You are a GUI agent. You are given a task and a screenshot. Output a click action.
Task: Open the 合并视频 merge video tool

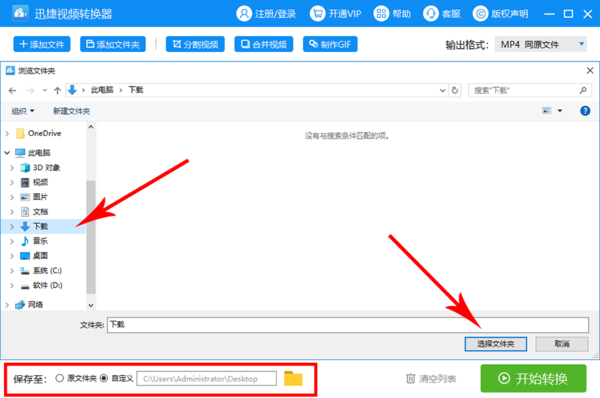pos(264,44)
